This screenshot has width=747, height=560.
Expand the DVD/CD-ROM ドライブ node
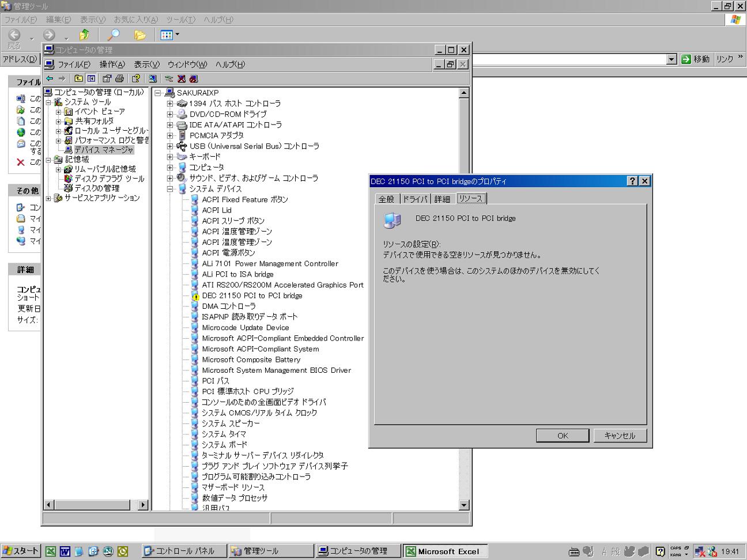(x=170, y=114)
